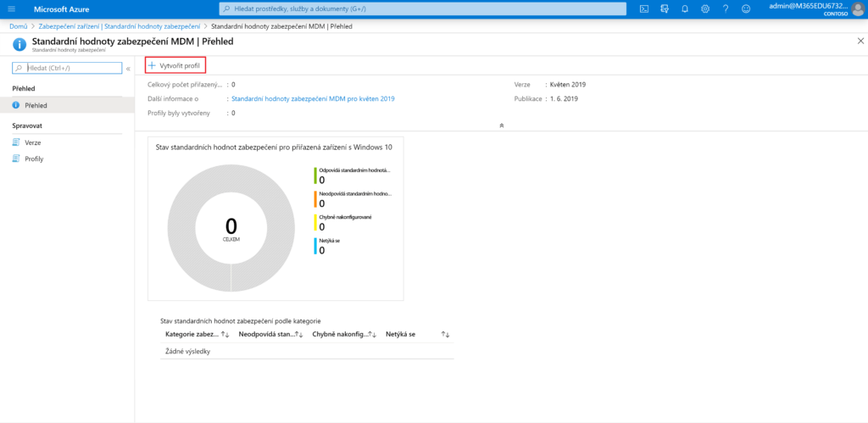The width and height of the screenshot is (868, 423).
Task: Click the help question mark icon
Action: 726,8
